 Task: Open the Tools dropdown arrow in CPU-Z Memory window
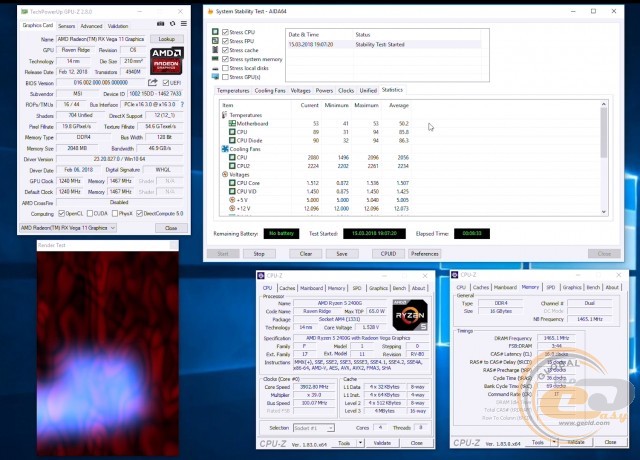(x=554, y=442)
